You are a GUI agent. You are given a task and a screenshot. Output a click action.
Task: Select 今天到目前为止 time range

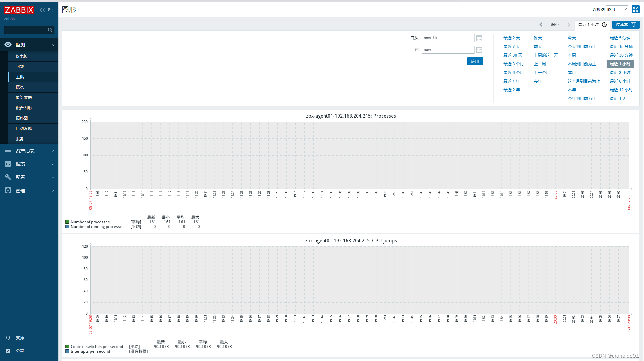582,47
